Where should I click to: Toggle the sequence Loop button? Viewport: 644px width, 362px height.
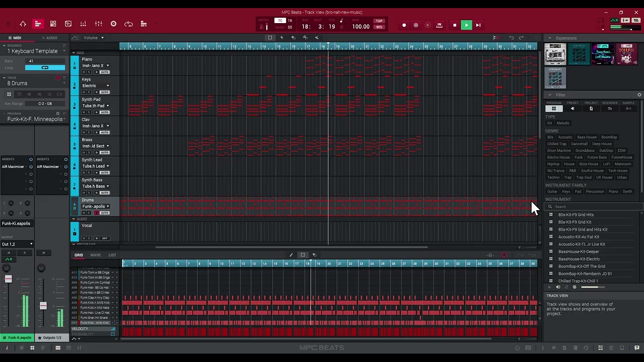coord(45,67)
